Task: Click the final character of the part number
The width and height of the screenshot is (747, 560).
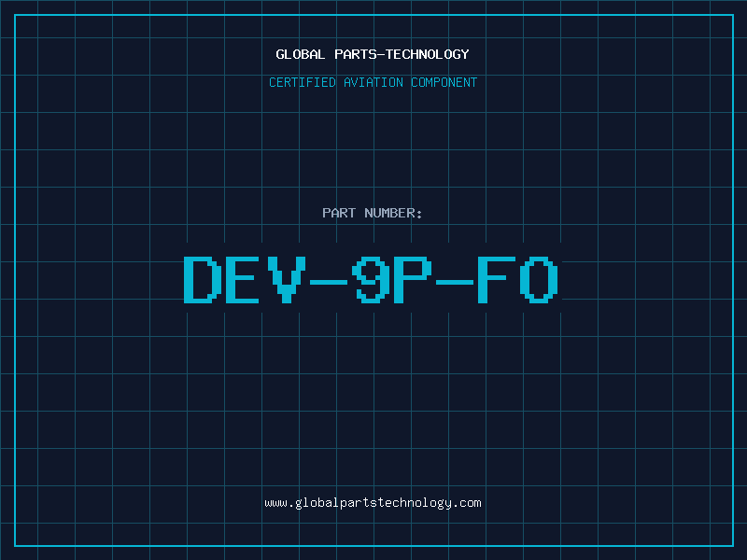Action: click(539, 280)
